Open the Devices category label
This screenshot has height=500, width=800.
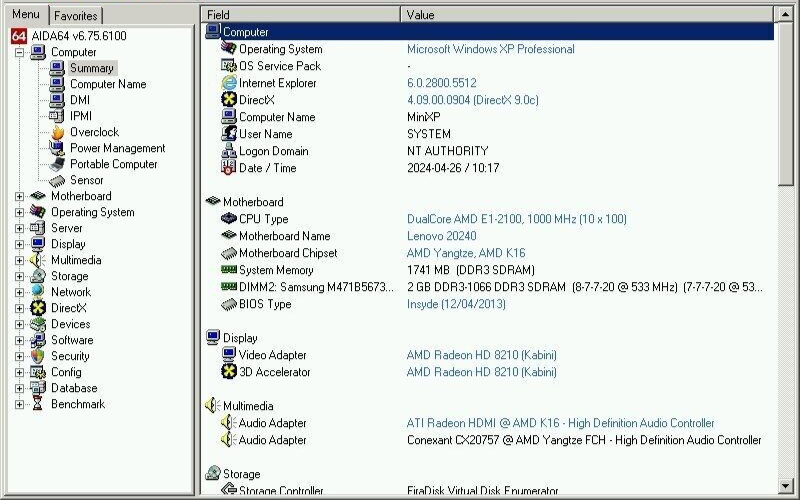[x=70, y=324]
